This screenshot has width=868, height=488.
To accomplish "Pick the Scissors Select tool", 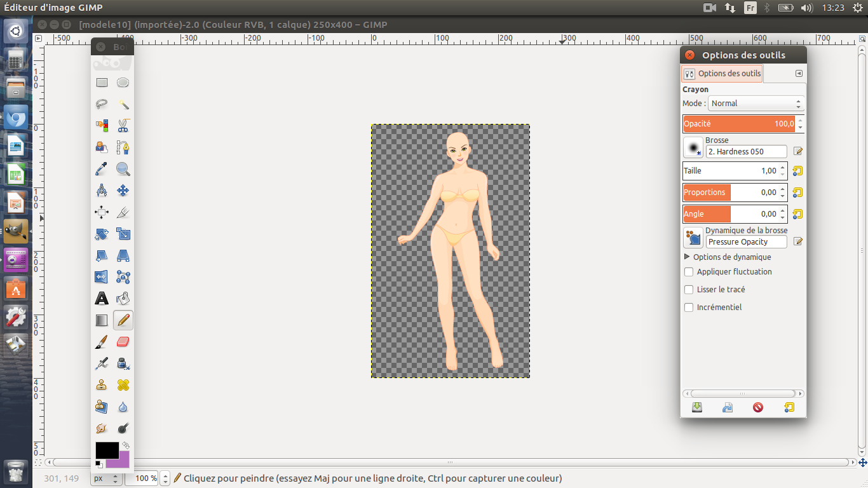I will pyautogui.click(x=123, y=126).
